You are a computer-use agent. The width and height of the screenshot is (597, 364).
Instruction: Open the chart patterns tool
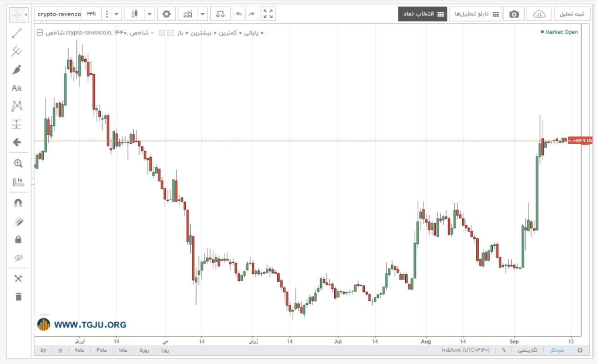(17, 106)
